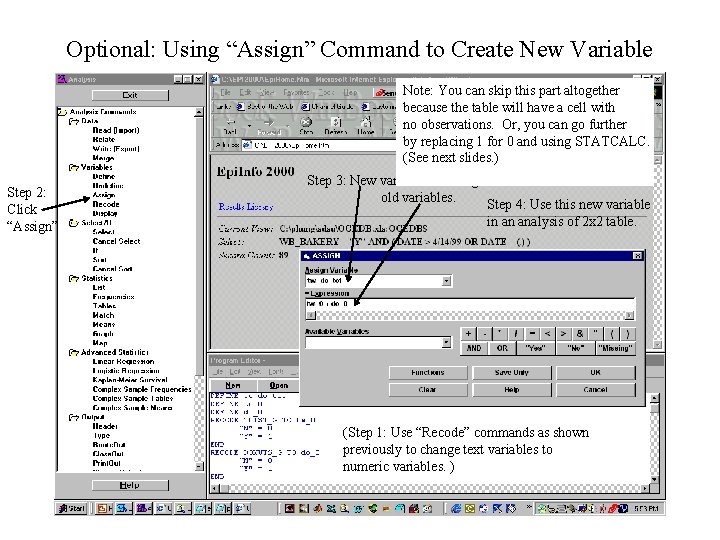Click OK in the ASSIGN dialog
720x540 pixels.
coord(595,372)
